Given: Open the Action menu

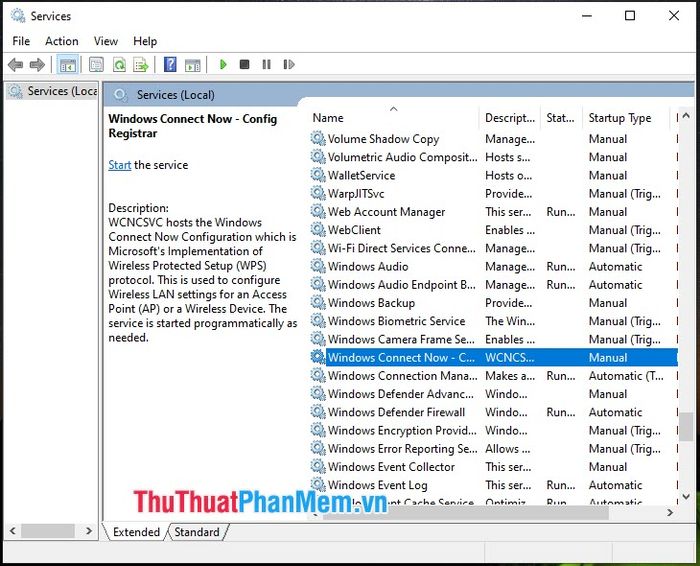Looking at the screenshot, I should (x=62, y=41).
